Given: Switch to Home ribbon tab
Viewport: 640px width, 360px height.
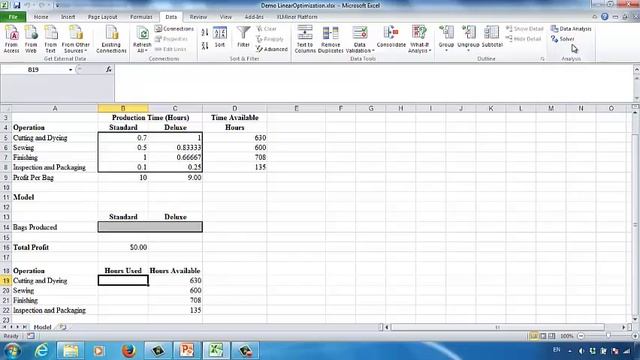Looking at the screenshot, I should pyautogui.click(x=41, y=17).
